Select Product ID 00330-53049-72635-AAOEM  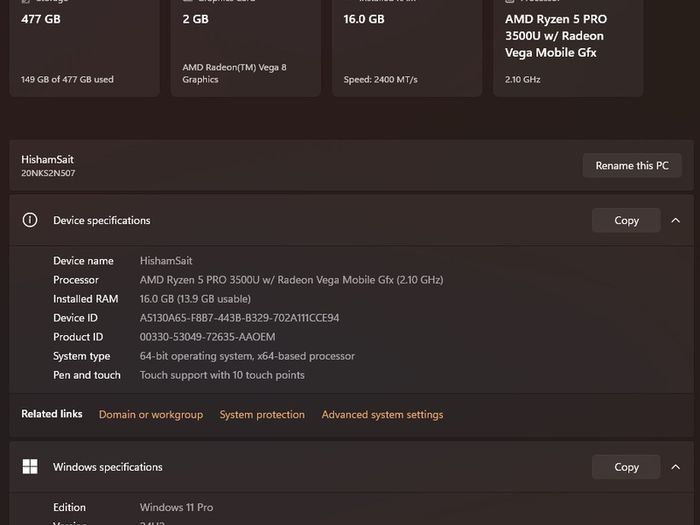208,337
